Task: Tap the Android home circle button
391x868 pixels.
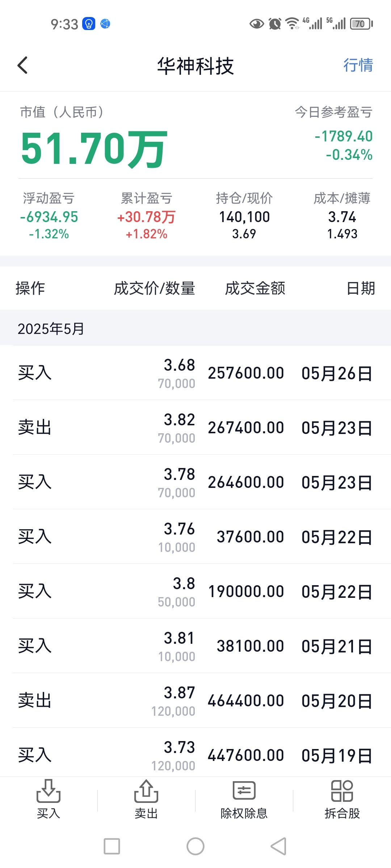Action: [x=195, y=846]
